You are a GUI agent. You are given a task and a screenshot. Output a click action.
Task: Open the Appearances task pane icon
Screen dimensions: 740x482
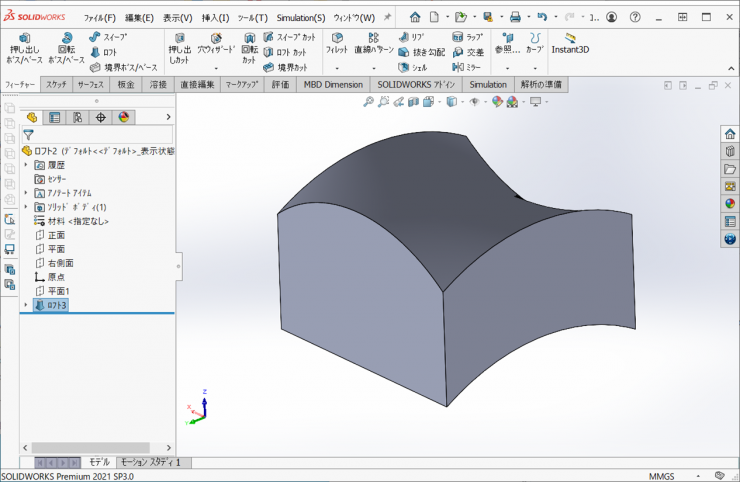coord(729,204)
